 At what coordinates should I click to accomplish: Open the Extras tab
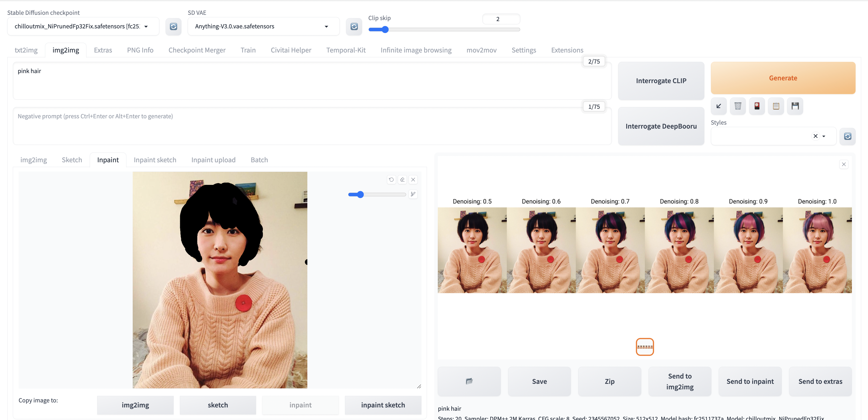103,50
